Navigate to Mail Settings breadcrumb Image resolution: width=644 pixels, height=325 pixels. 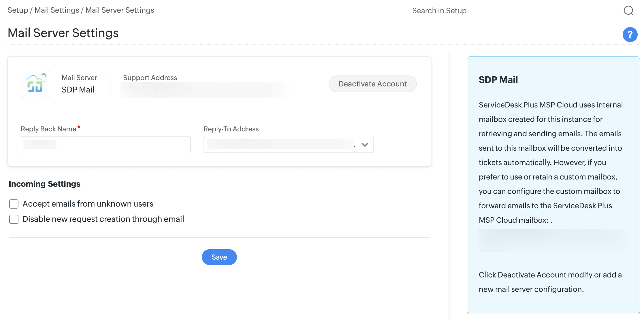pyautogui.click(x=57, y=10)
